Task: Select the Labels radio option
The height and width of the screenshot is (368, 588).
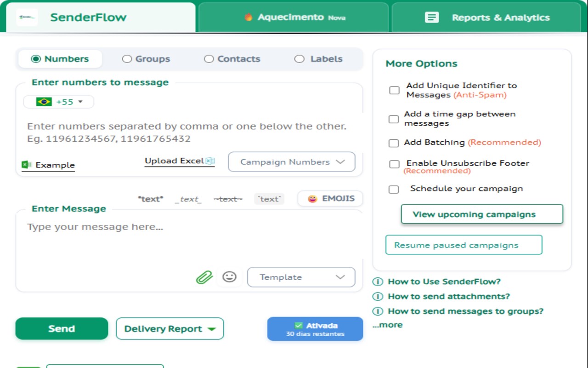Action: pyautogui.click(x=300, y=59)
